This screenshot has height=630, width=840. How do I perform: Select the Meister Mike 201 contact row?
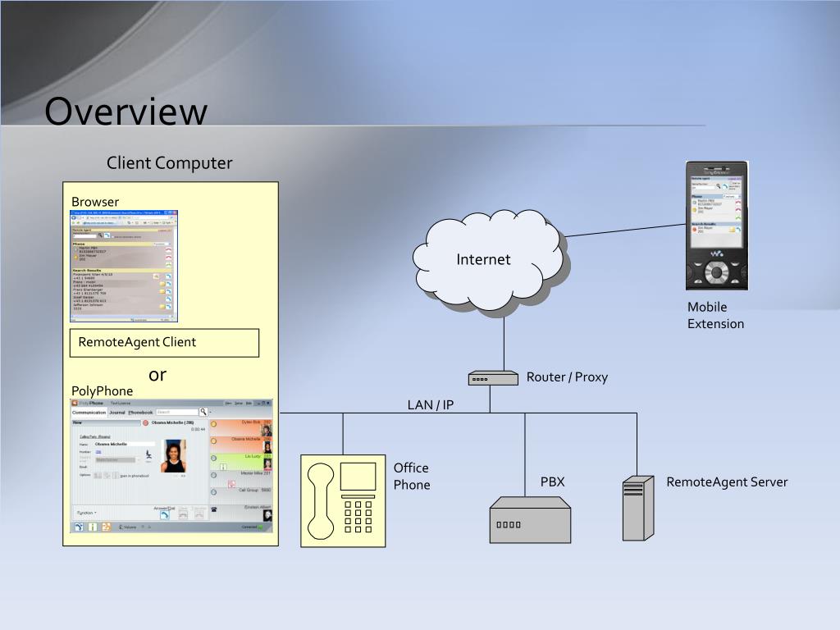[241, 479]
